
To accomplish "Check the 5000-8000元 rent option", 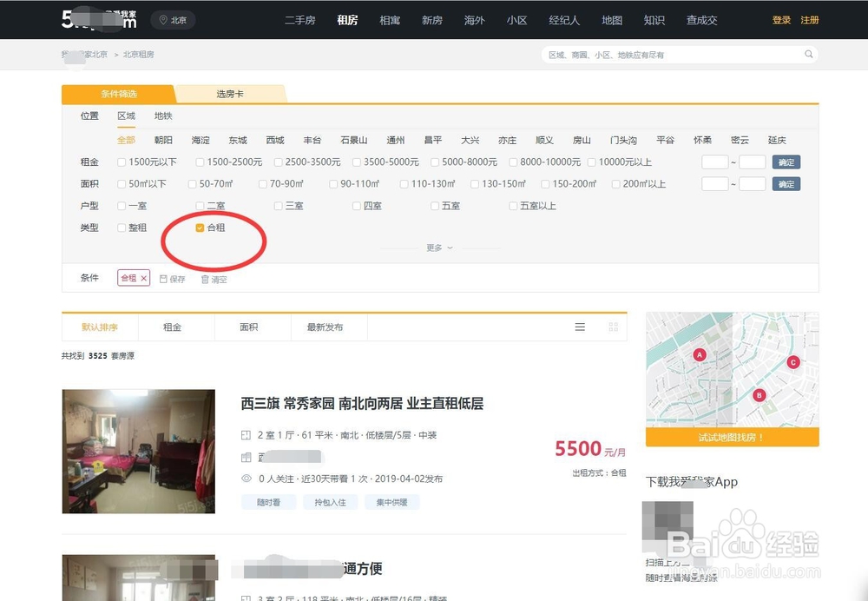I will 435,162.
